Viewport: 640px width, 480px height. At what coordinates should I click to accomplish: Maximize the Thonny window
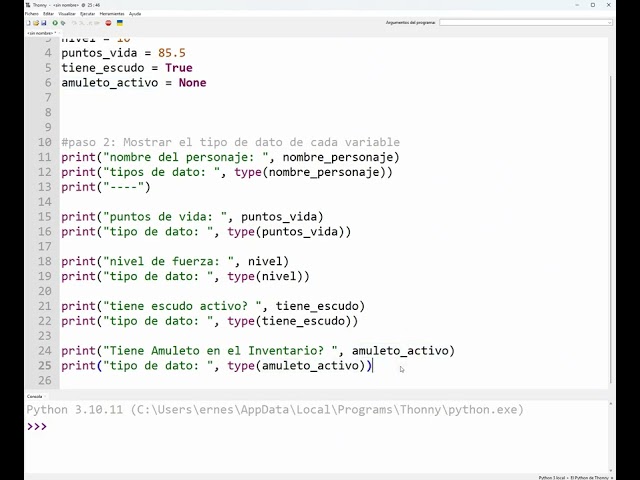(x=593, y=5)
